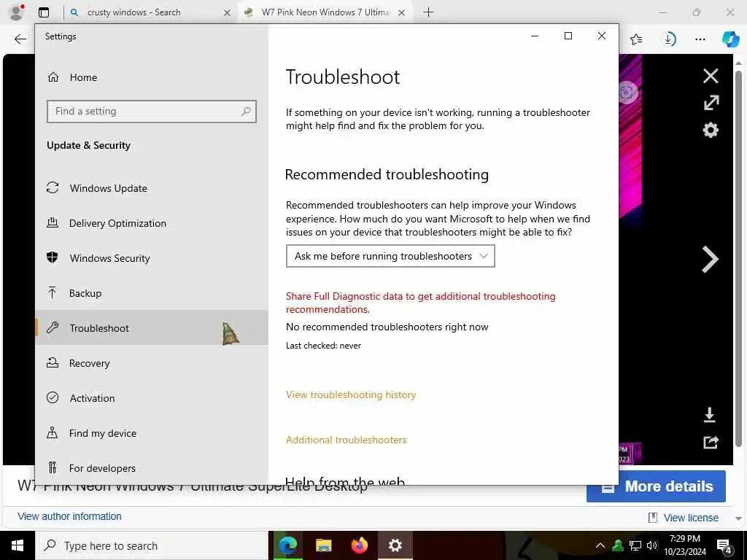Close the W7 Pink Neon tab
This screenshot has height=560, width=747.
pyautogui.click(x=402, y=13)
